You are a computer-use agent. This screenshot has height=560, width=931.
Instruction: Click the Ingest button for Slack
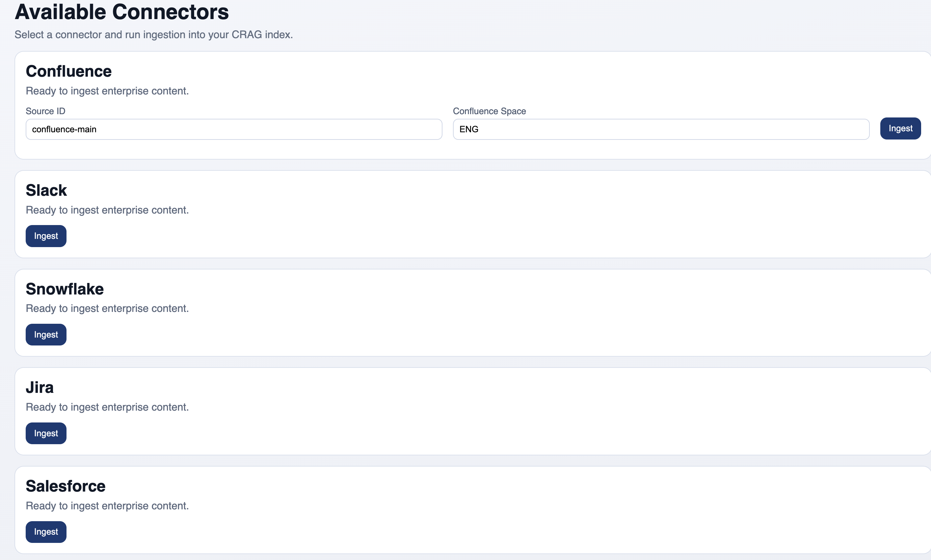(x=46, y=236)
